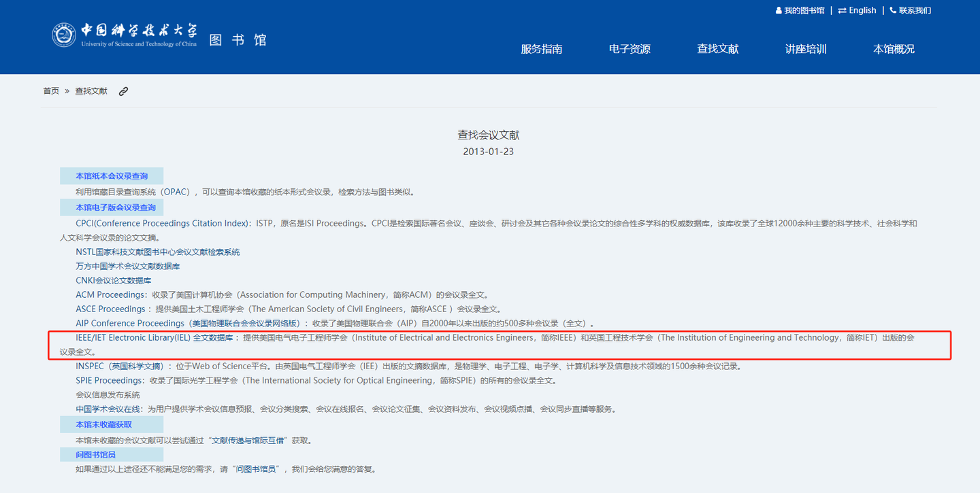
Task: Click 查找文献 in the breadcrumb
Action: pos(91,91)
